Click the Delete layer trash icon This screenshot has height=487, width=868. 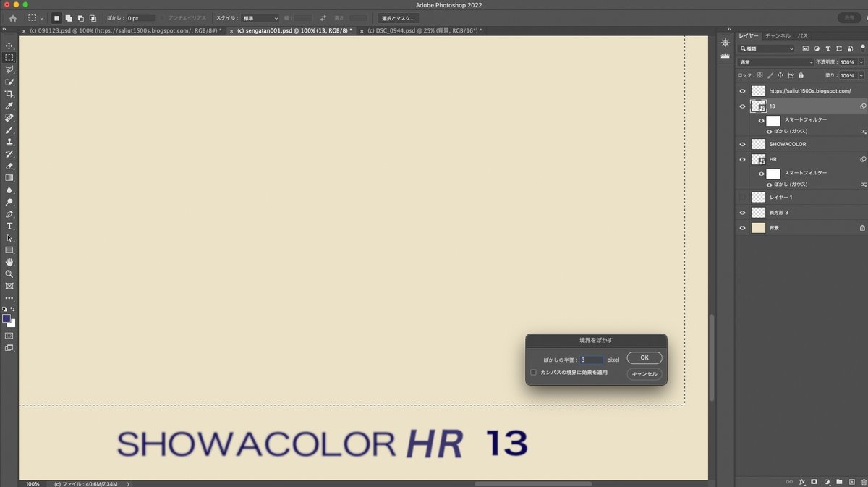tap(863, 481)
